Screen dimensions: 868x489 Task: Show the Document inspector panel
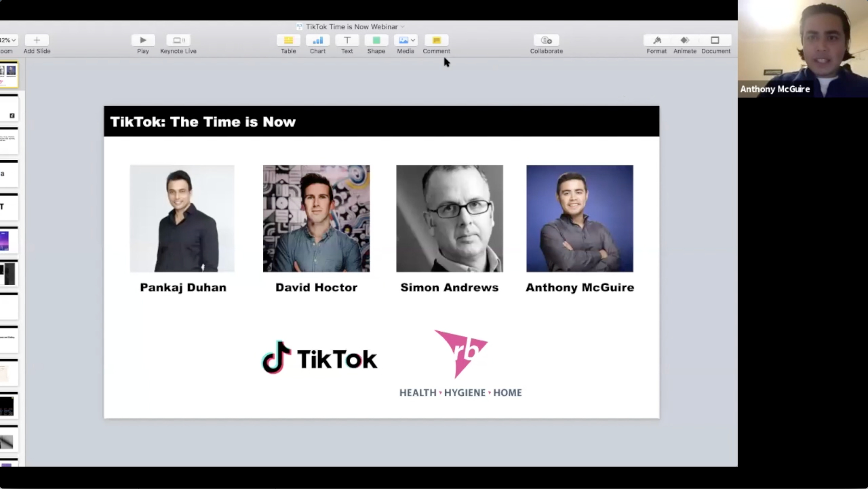(x=715, y=40)
